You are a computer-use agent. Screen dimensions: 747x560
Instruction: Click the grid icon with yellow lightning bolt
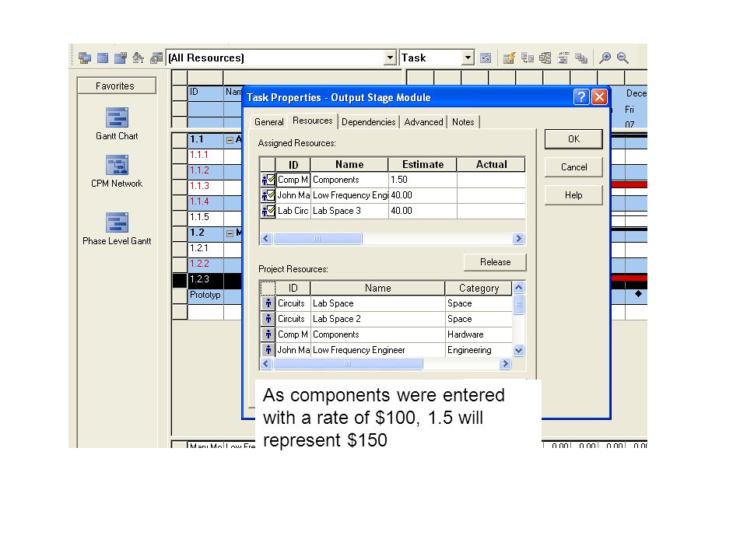point(509,58)
